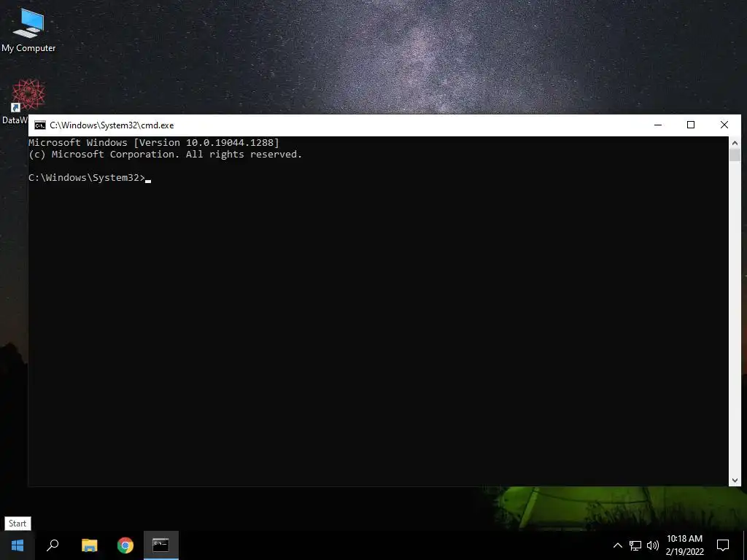
Task: Click the 'Microsoft Windows [Version 10.0.19044.1288]' line
Action: 154,142
